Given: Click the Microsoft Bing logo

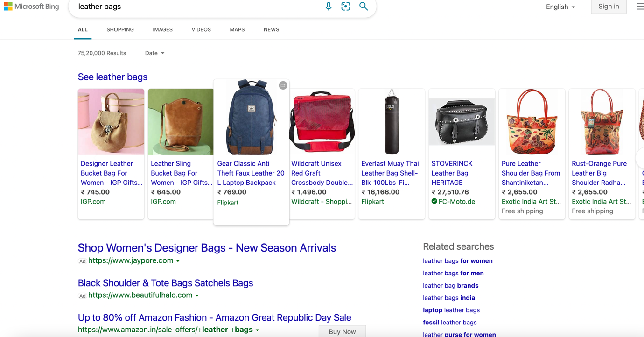Looking at the screenshot, I should [31, 7].
